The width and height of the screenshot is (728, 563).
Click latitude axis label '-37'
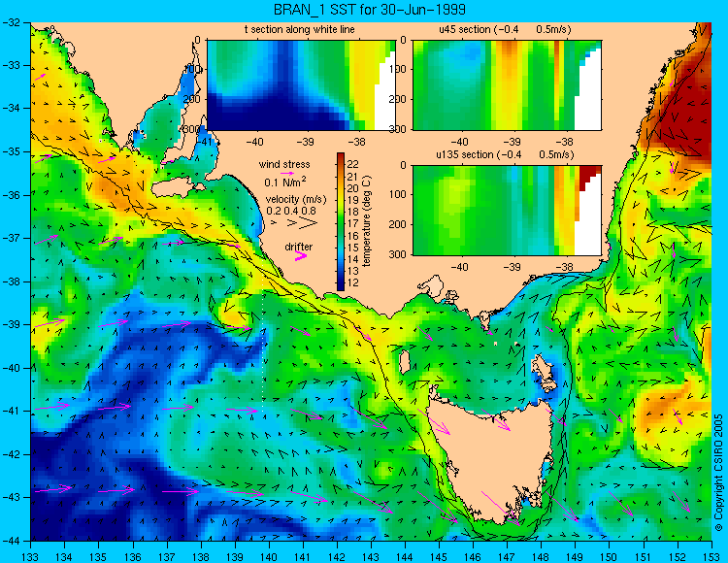click(12, 238)
